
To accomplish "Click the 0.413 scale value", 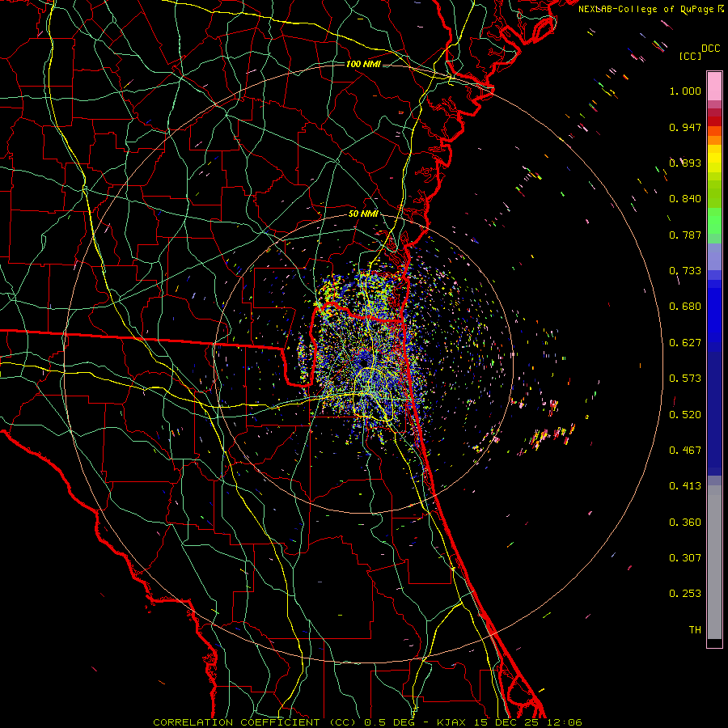I will click(x=685, y=486).
